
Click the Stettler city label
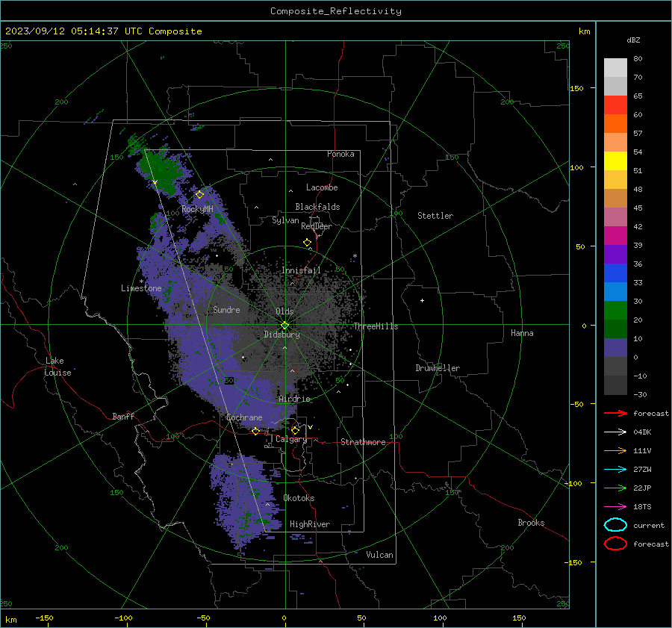coord(435,216)
